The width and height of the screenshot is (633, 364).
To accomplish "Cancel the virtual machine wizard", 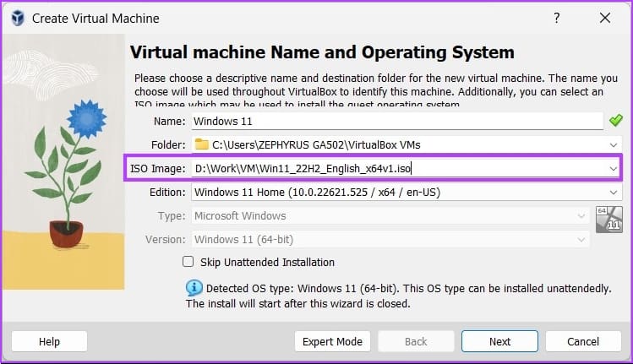I will [x=583, y=341].
